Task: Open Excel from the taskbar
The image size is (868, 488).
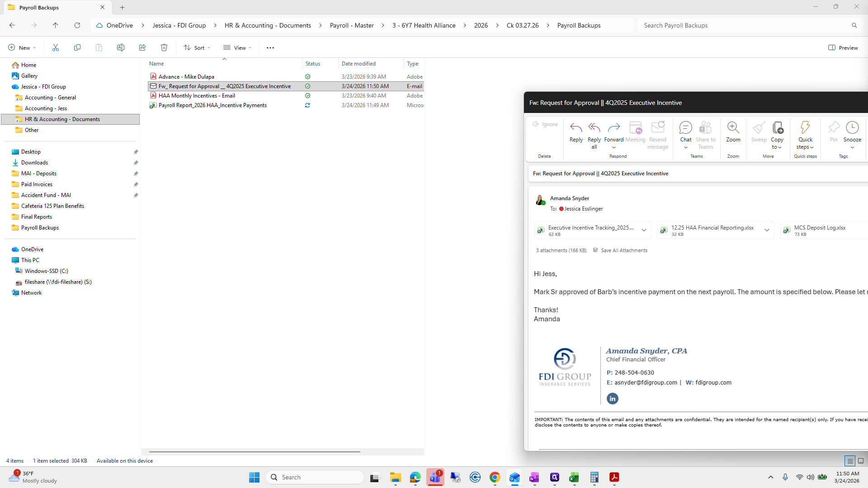Action: click(x=574, y=477)
